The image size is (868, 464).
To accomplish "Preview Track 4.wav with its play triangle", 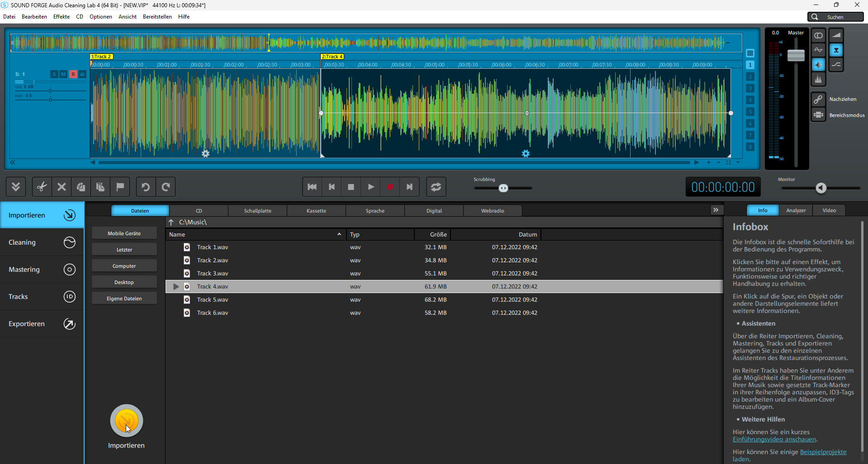I will pos(176,286).
